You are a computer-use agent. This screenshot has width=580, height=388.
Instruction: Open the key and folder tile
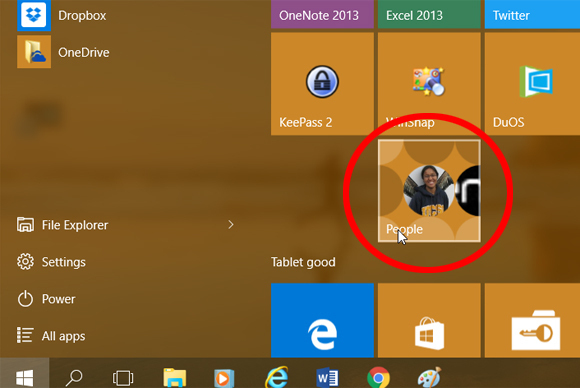[x=532, y=320]
